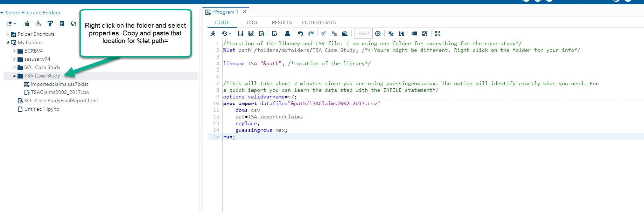Click the Undo arrow in the code toolbar
The image size is (644, 212).
[x=300, y=34]
